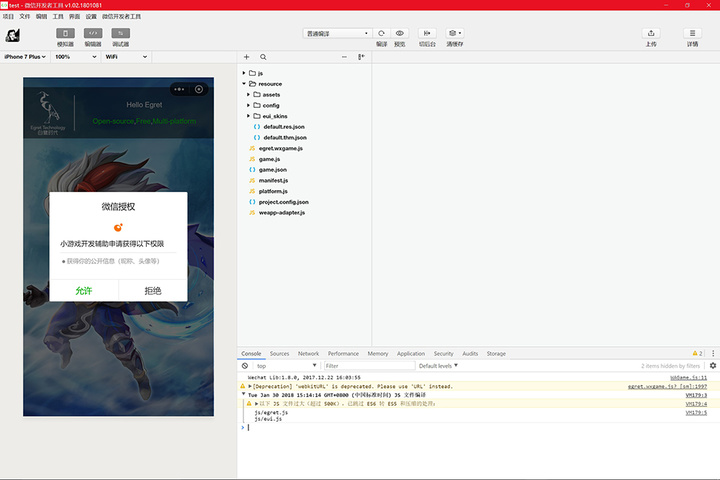Open platform.js file

point(273,191)
